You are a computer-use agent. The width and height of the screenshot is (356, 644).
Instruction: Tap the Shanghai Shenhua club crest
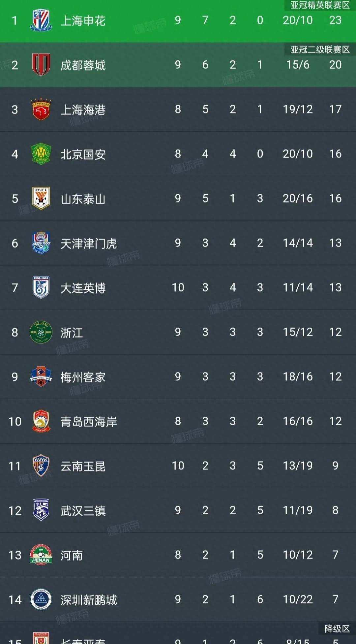[x=41, y=20]
